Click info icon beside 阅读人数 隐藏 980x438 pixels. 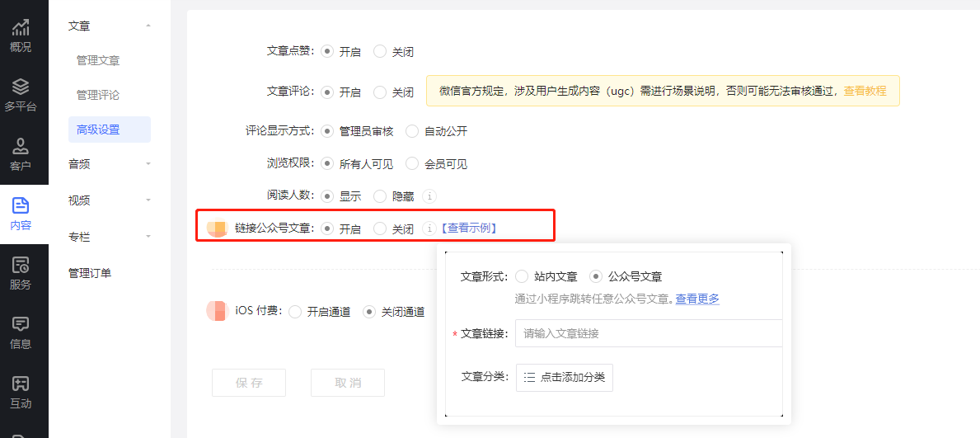click(x=429, y=195)
